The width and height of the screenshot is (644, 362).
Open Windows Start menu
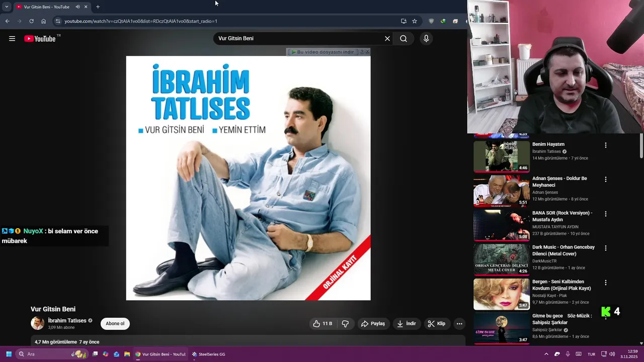(x=9, y=354)
